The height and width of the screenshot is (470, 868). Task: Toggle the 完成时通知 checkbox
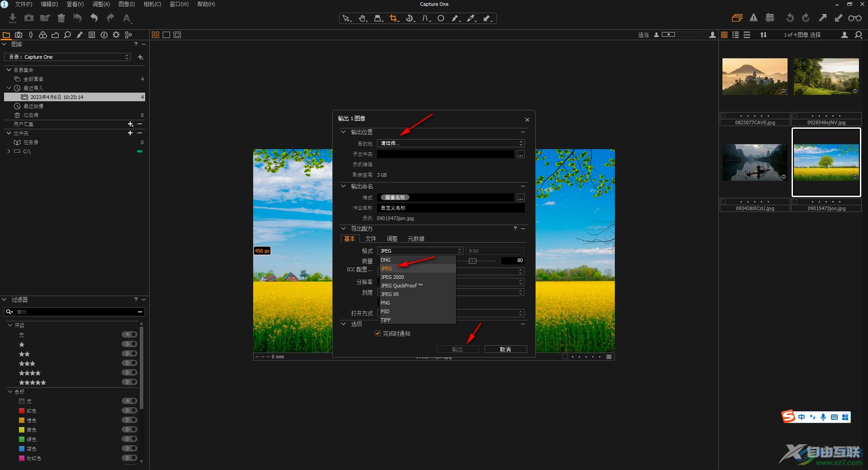(x=377, y=334)
